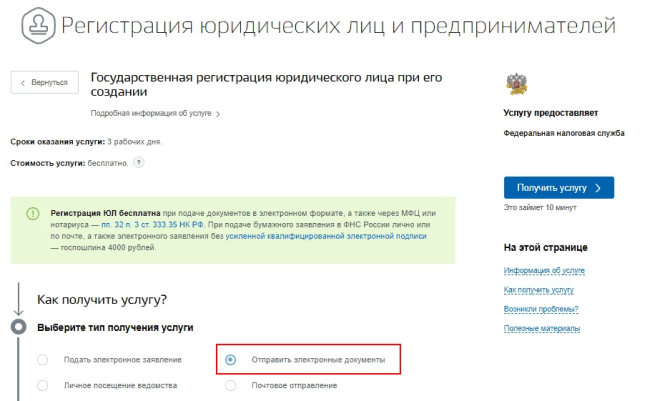660x401 pixels.
Task: Click 'Это займет 10 минут' text
Action: [540, 207]
